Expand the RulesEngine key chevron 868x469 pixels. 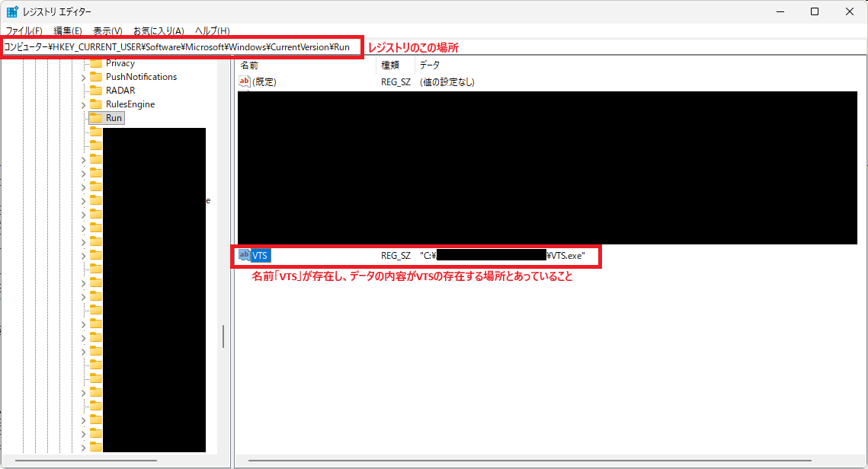point(83,104)
